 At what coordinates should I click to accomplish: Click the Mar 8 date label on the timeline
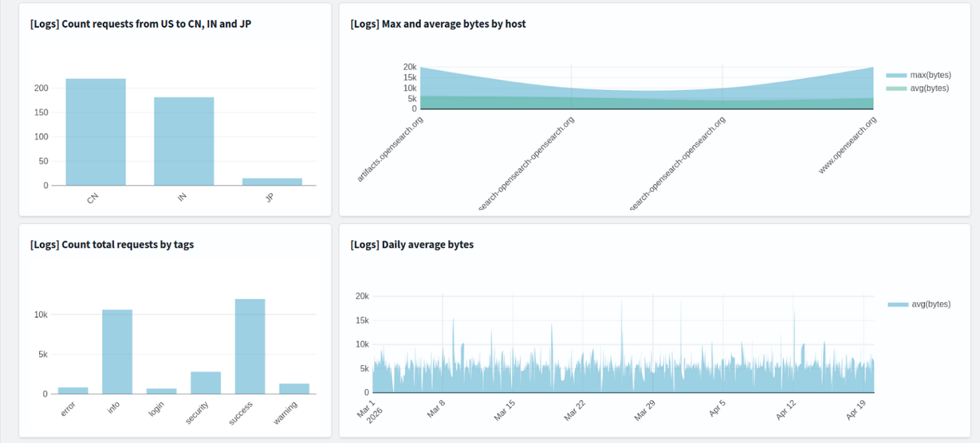(x=434, y=408)
